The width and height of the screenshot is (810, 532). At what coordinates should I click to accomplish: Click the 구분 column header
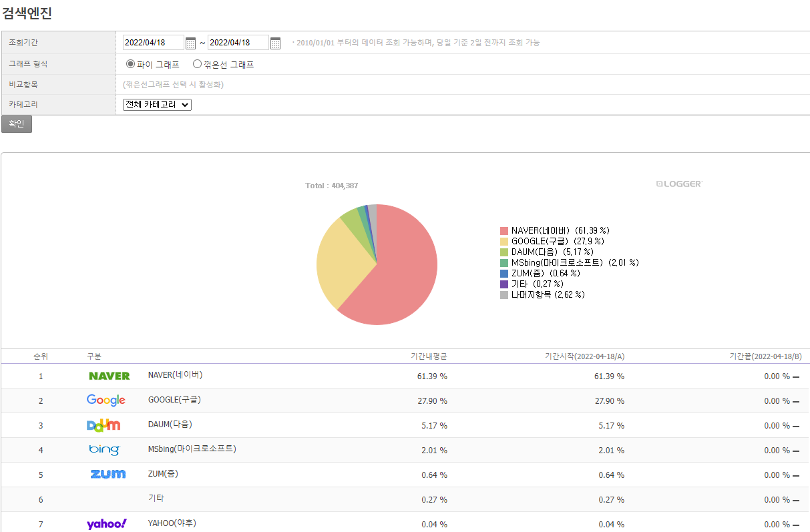pyautogui.click(x=94, y=356)
